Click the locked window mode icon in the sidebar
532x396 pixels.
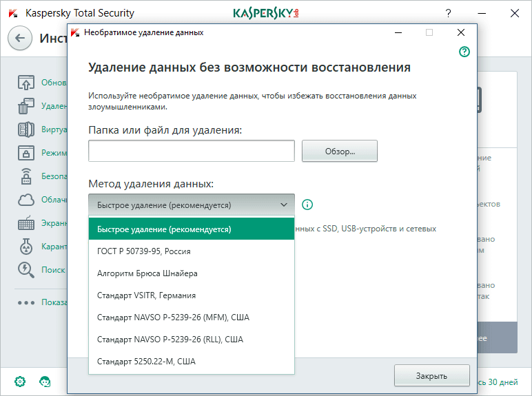(26, 153)
